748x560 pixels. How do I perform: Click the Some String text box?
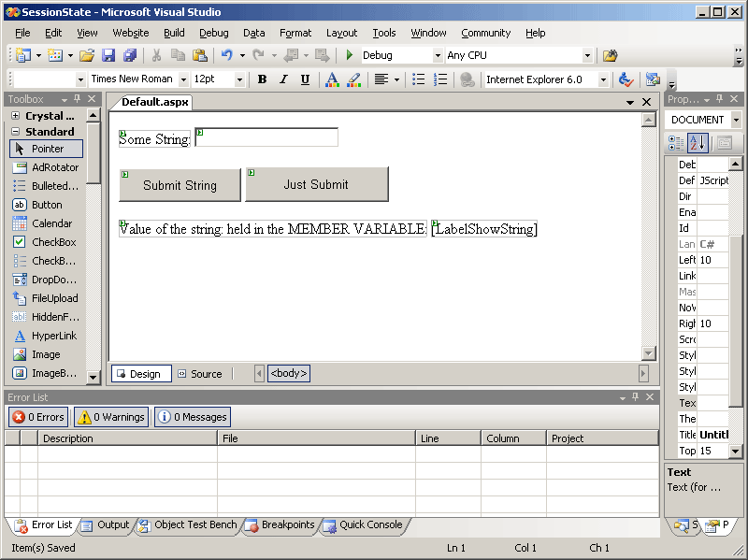[266, 138]
